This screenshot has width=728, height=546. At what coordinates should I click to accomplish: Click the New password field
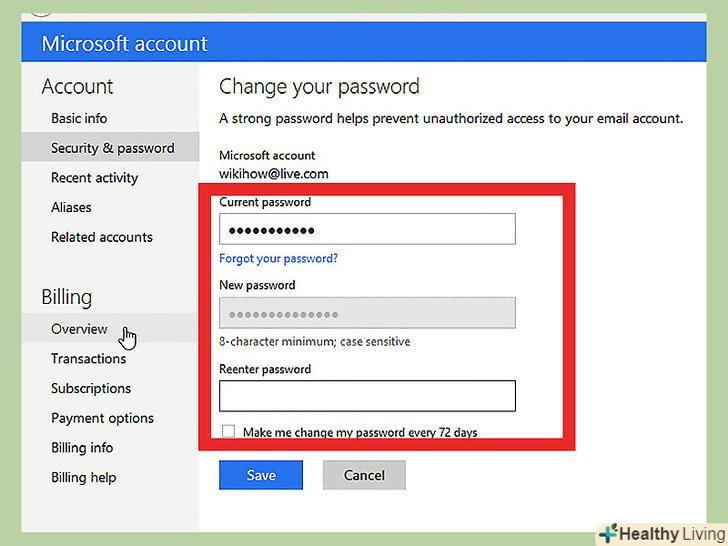[x=367, y=313]
